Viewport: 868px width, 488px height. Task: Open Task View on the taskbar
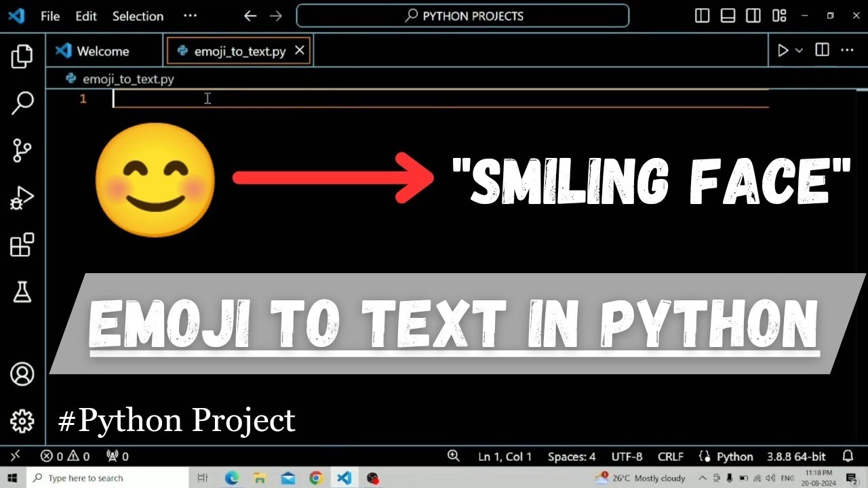(x=202, y=478)
